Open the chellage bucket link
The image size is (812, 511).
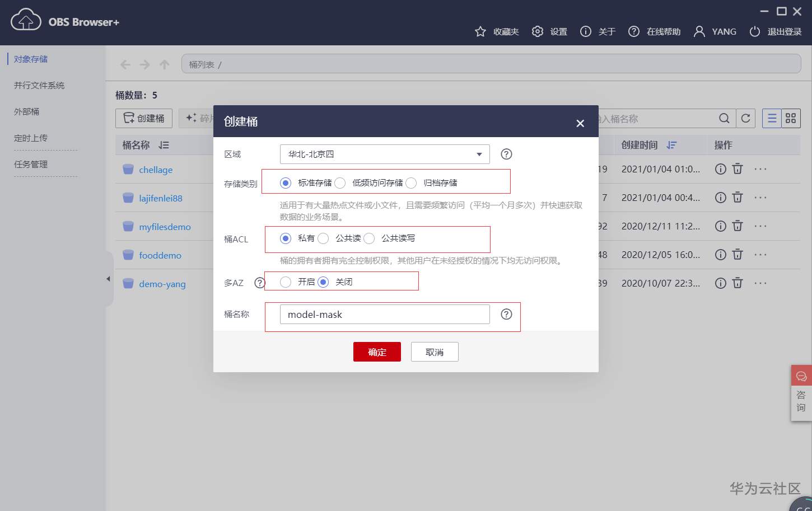(156, 170)
